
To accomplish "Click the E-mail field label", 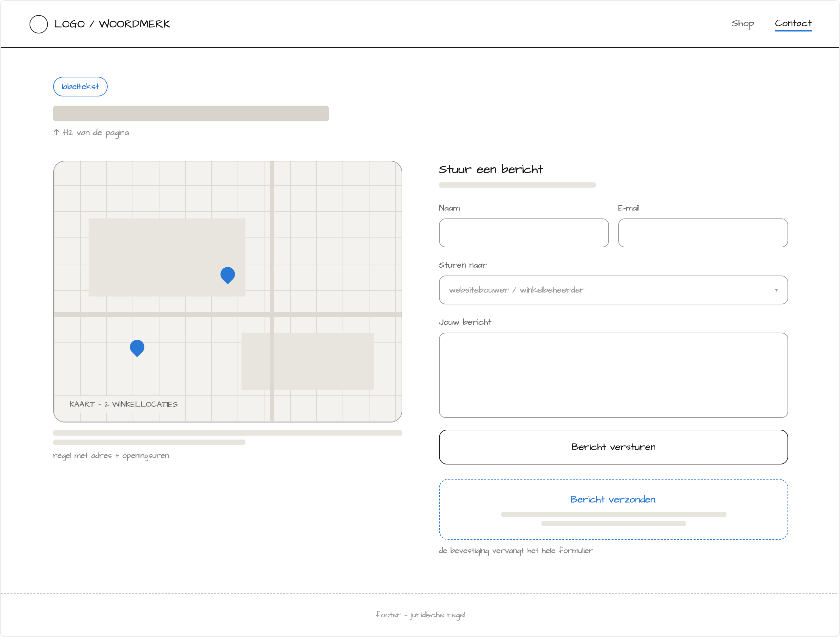I will click(628, 208).
